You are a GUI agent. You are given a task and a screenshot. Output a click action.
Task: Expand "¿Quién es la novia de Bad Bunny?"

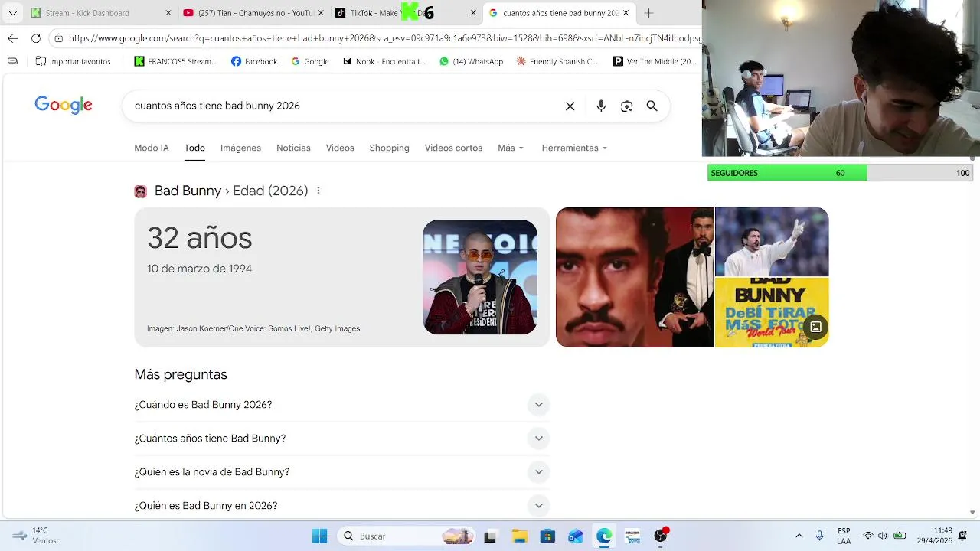point(341,472)
